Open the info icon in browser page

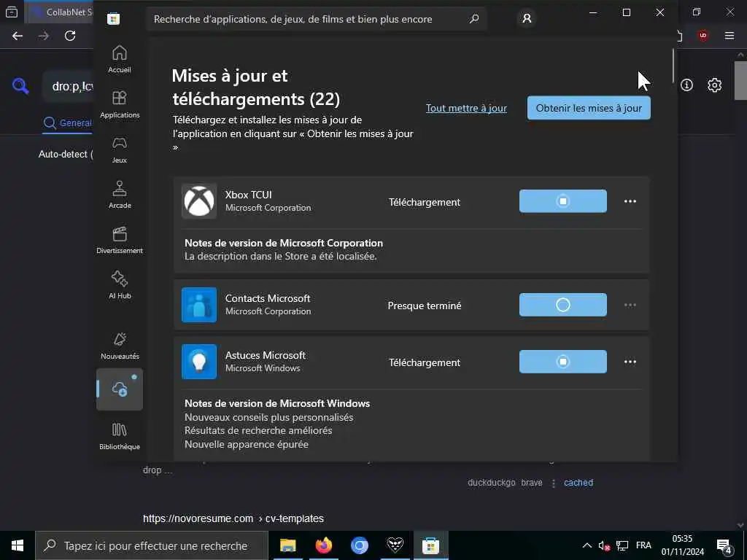point(686,85)
